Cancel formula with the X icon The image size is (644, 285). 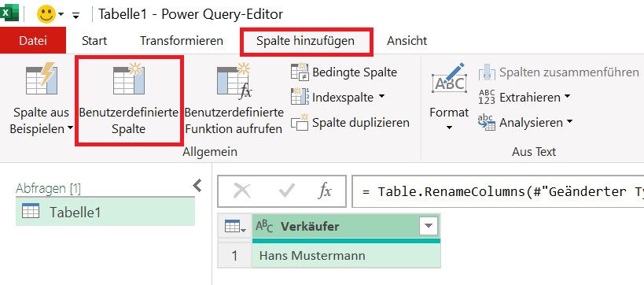[242, 191]
